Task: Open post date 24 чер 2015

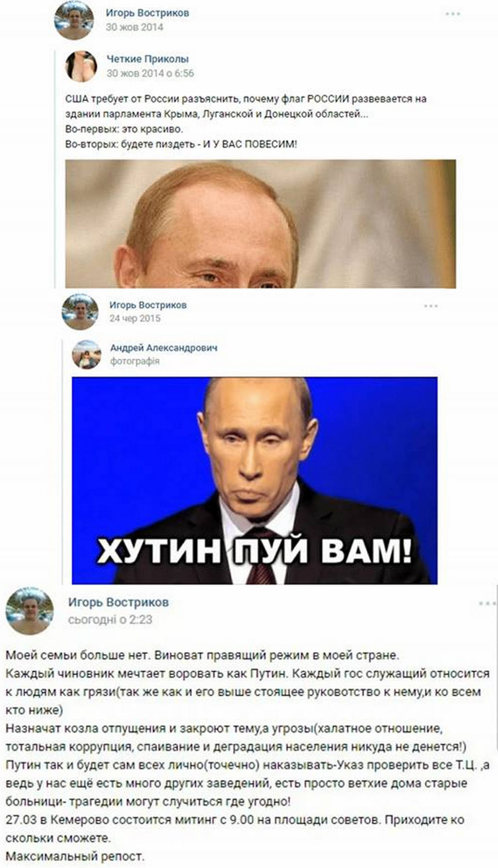Action: coord(135,318)
